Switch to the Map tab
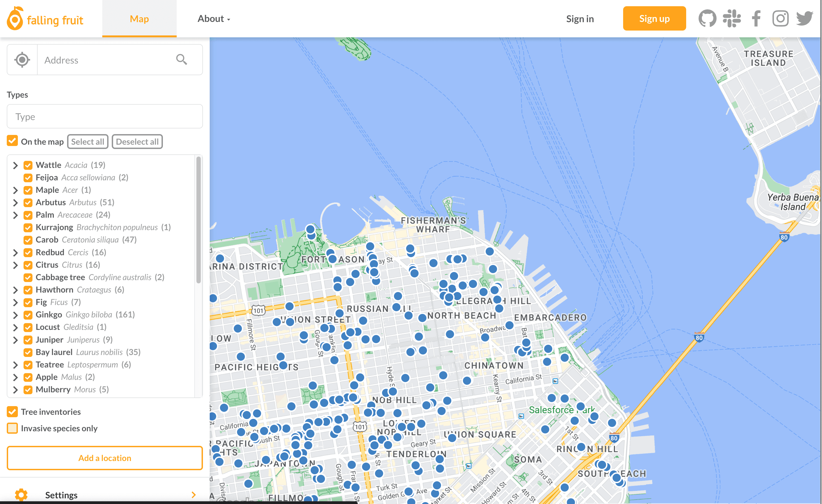Image resolution: width=822 pixels, height=504 pixels. point(139,19)
